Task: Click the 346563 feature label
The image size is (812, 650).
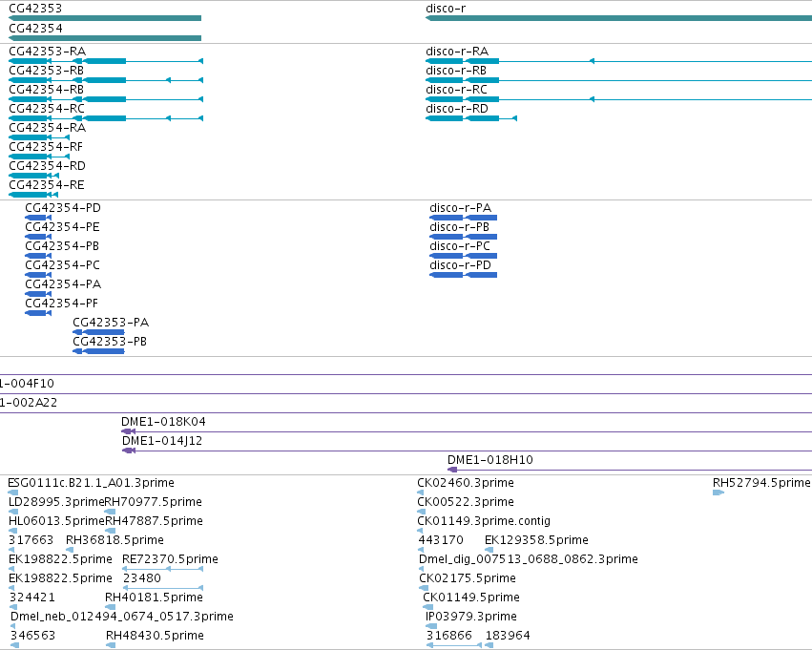Action: 32,637
